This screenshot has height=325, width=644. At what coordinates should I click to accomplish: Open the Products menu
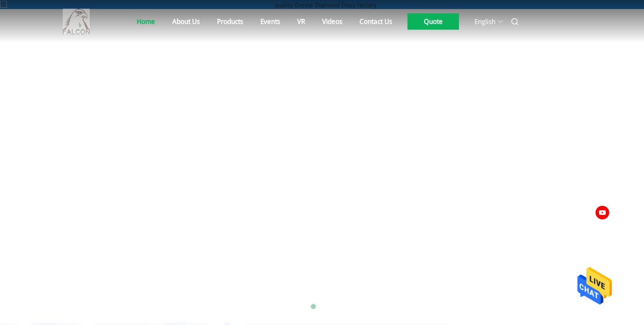coord(230,21)
